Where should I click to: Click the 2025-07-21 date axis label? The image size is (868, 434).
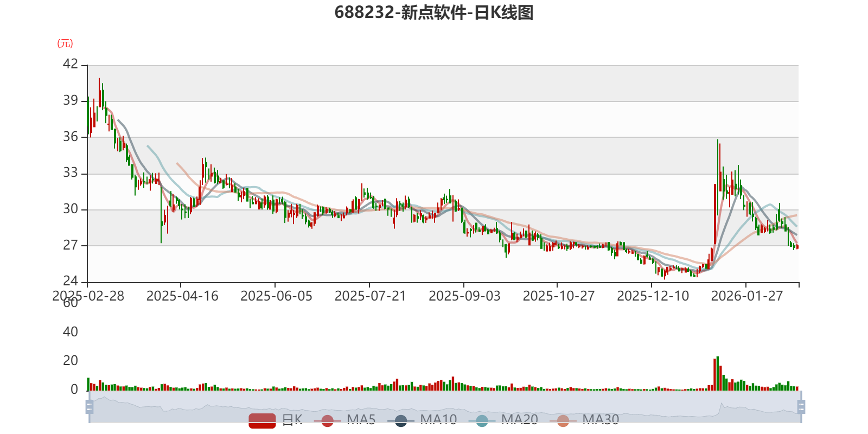(371, 296)
